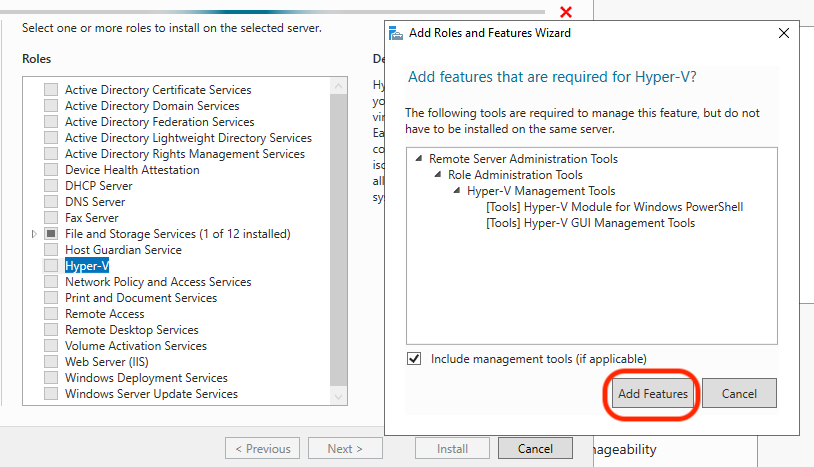The image size is (814, 467).
Task: Select the Remote Desktop Services label
Action: (x=131, y=329)
